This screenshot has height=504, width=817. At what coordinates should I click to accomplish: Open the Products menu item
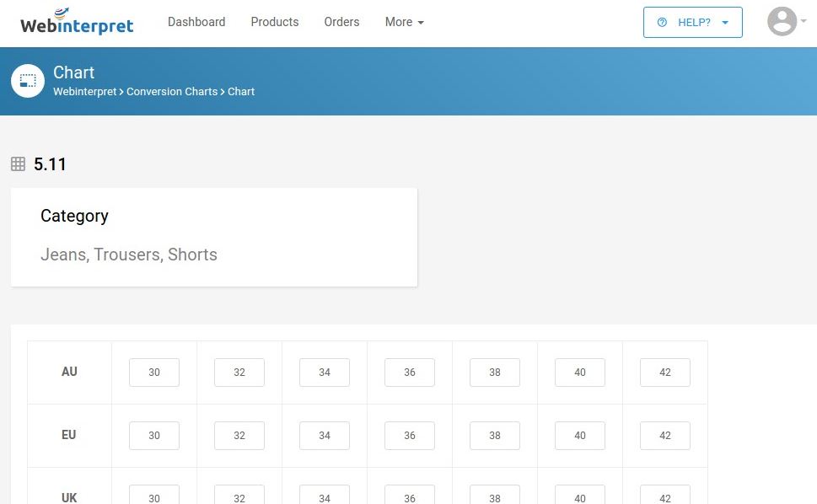click(275, 22)
